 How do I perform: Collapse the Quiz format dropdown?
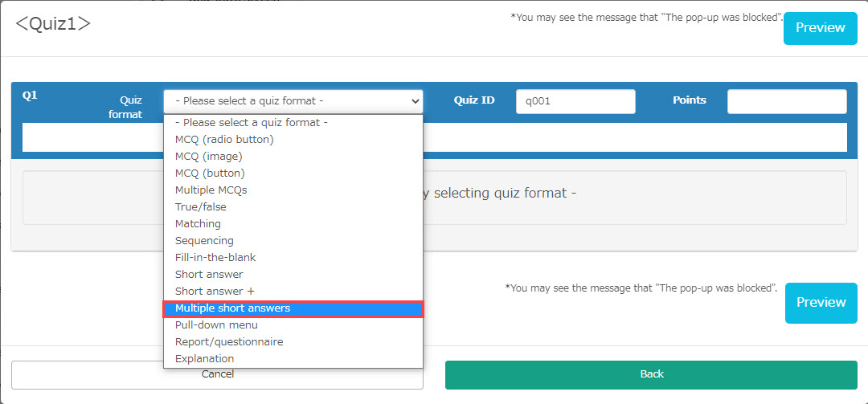tap(293, 101)
